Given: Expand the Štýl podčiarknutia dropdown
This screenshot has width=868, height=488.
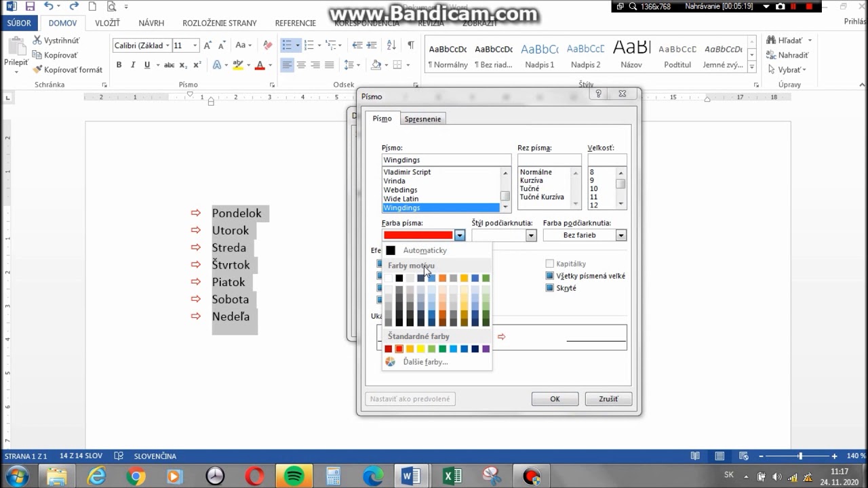Looking at the screenshot, I should click(x=531, y=235).
